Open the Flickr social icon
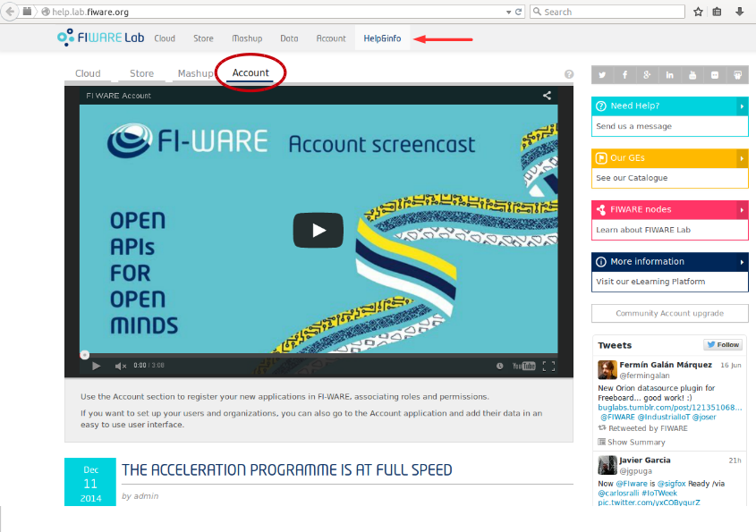 [715, 75]
